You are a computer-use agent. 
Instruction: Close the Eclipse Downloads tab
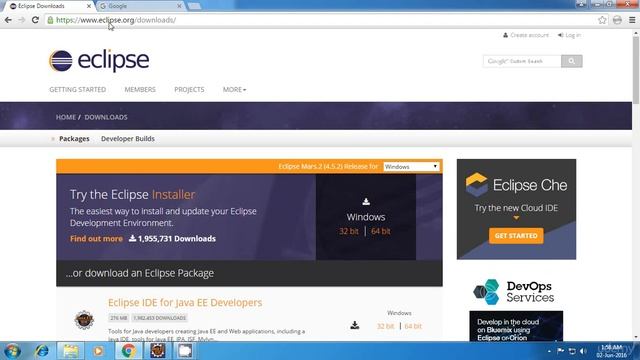click(x=89, y=6)
